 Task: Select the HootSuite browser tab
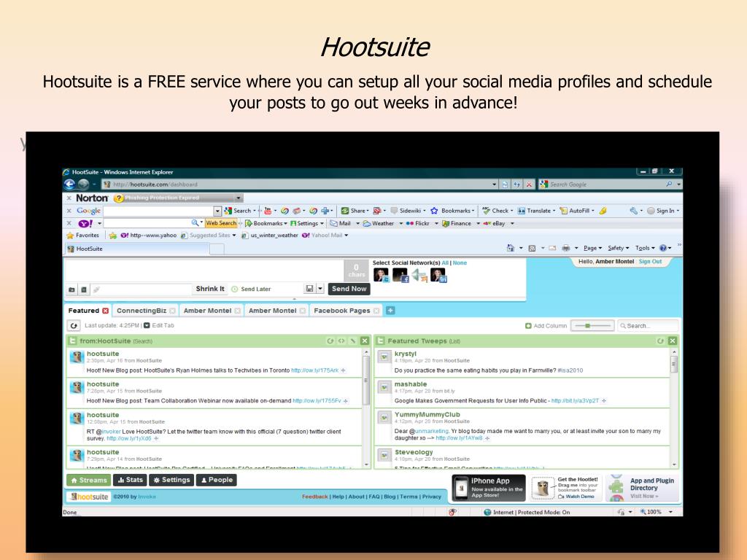click(x=136, y=249)
